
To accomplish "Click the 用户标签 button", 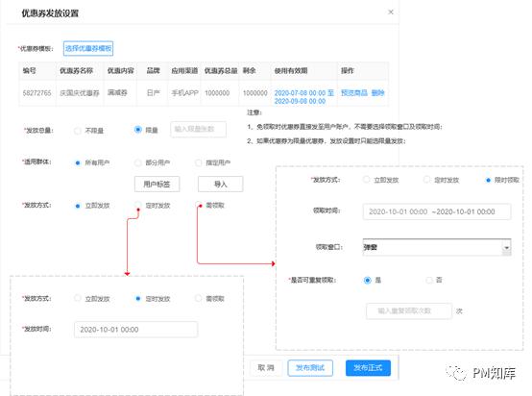I will tap(157, 185).
